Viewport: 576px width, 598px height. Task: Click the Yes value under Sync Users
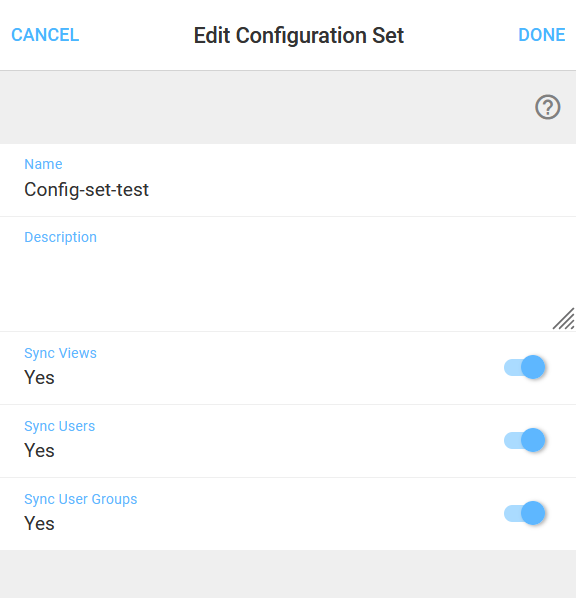click(x=39, y=450)
